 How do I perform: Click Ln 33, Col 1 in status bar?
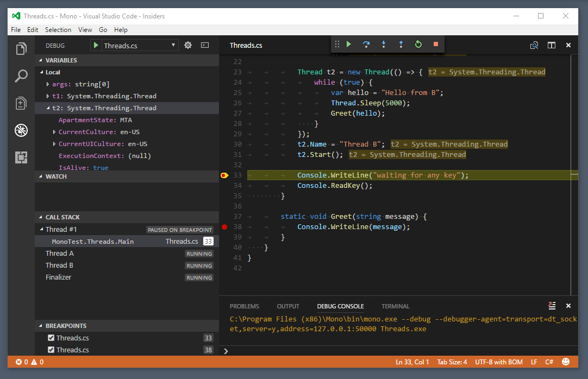412,362
